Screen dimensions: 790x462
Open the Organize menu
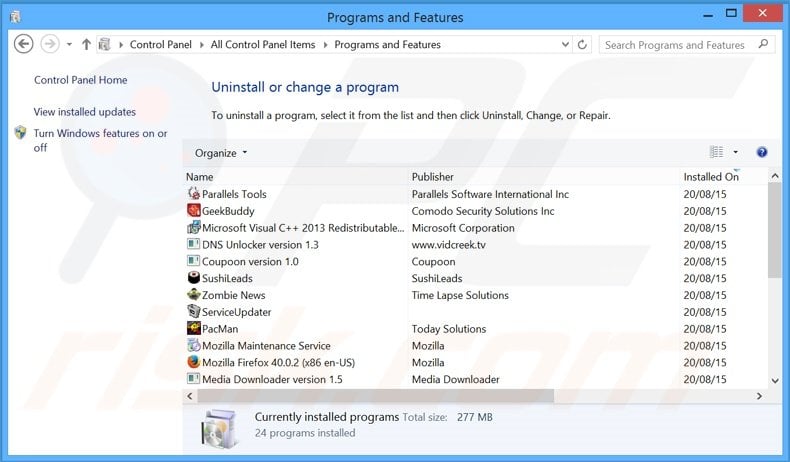[221, 153]
